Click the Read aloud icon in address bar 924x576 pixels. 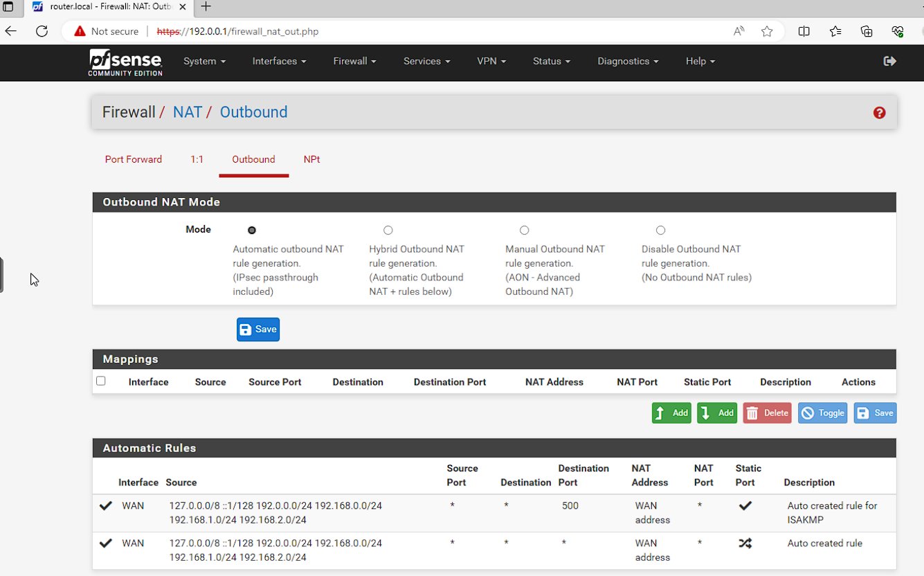click(739, 31)
